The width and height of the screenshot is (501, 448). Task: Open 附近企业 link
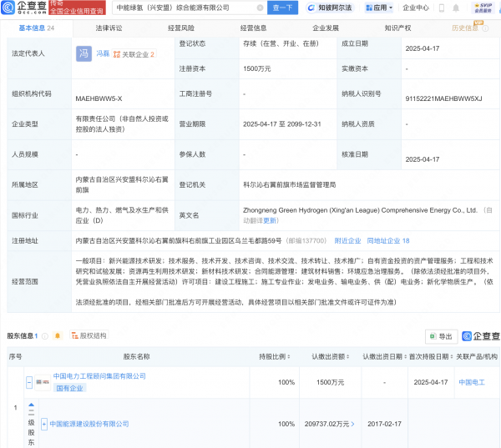[347, 241]
